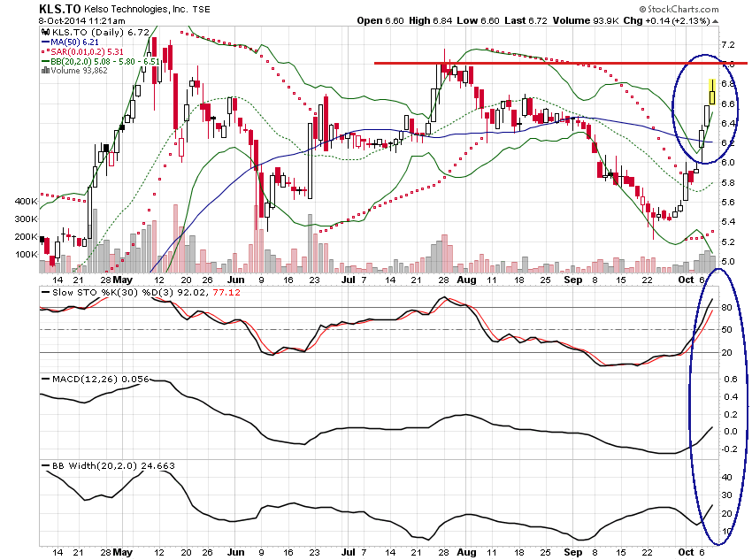The height and width of the screenshot is (560, 752).
Task: Open the StockCharts.com copyright link
Action: pyautogui.click(x=679, y=9)
